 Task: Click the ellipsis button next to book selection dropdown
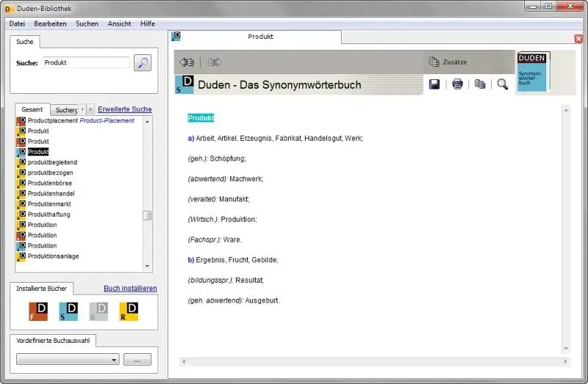click(137, 360)
